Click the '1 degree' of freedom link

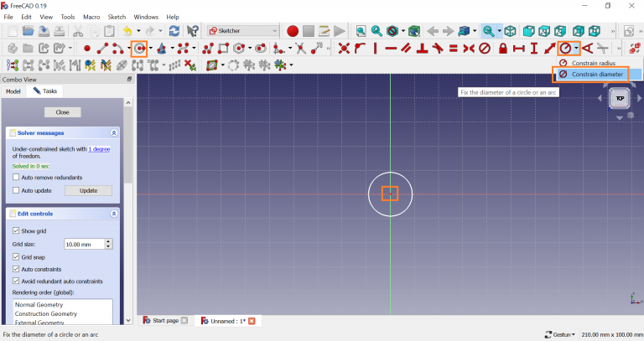tap(100, 148)
